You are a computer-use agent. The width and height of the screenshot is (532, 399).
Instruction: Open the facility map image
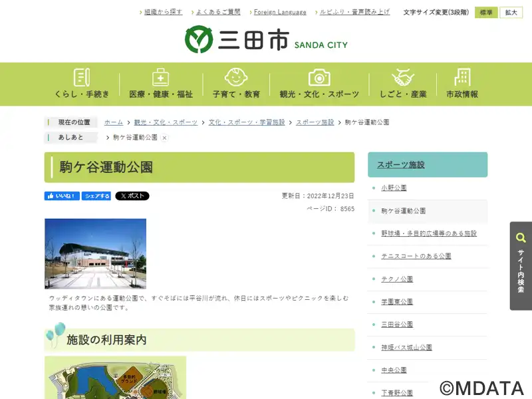115,378
